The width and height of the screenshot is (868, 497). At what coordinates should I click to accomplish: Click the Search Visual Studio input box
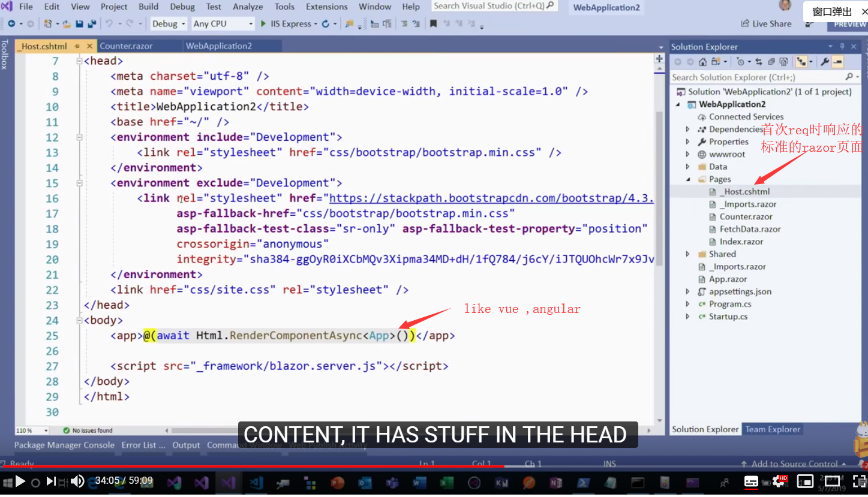click(494, 6)
